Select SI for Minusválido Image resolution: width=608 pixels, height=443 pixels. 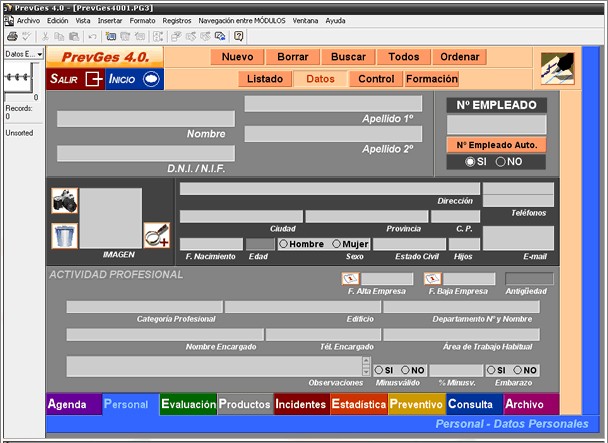coord(379,370)
